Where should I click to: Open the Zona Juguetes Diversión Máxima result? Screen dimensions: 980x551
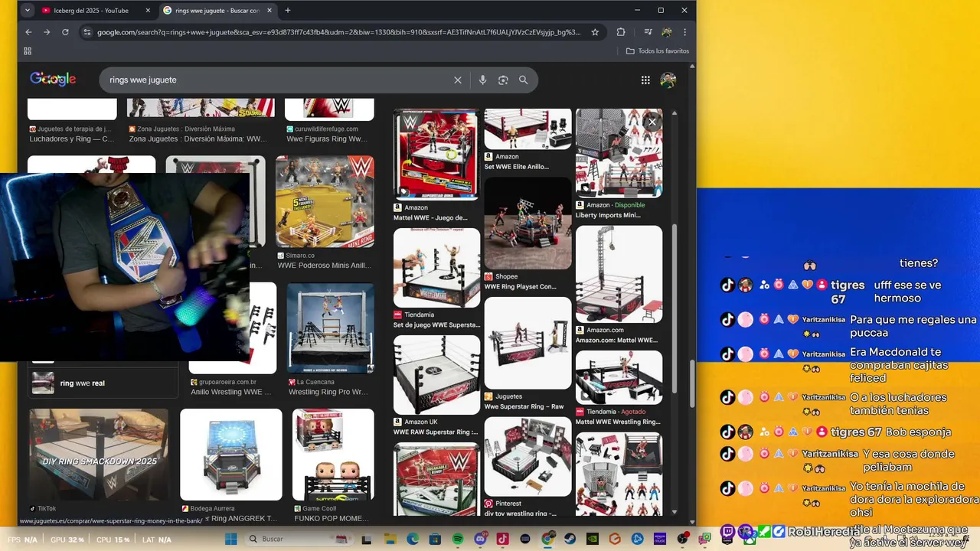pyautogui.click(x=198, y=139)
